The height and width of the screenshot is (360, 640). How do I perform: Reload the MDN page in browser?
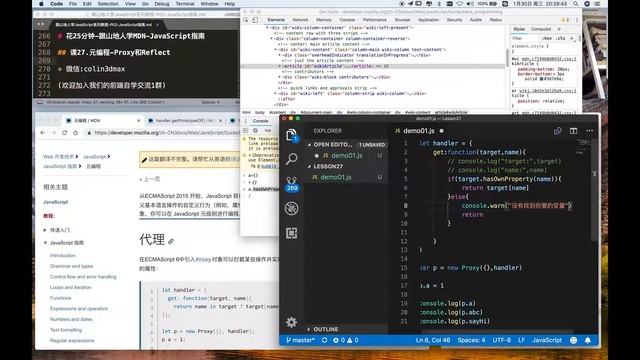pyautogui.click(x=64, y=133)
